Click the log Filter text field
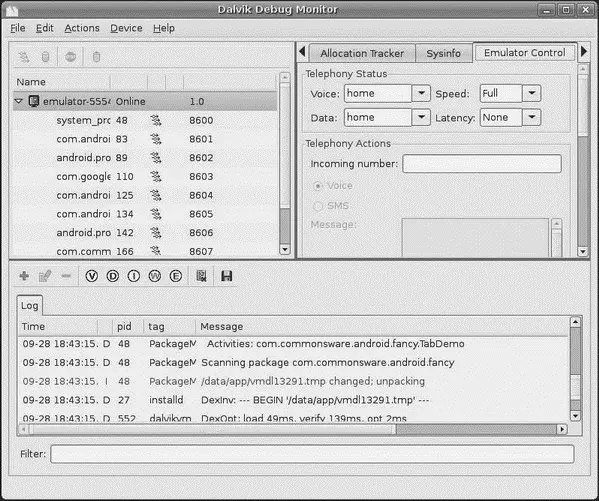Viewport: 599px width, 501px height. pos(312,454)
